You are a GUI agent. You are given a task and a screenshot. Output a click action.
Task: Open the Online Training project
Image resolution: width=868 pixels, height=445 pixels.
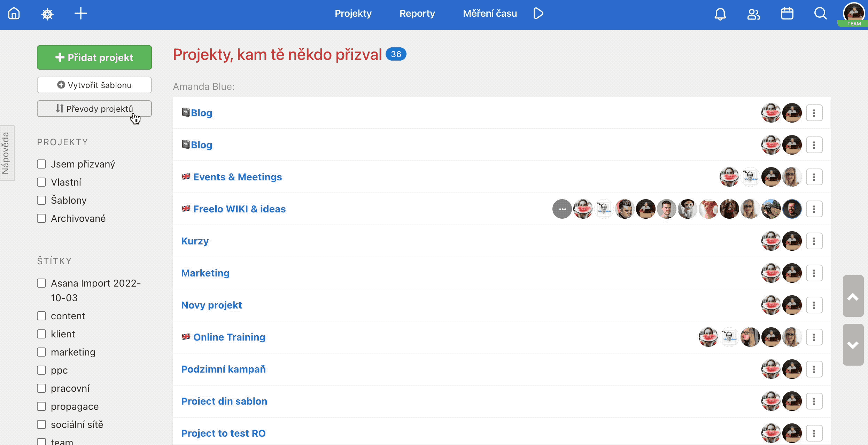pyautogui.click(x=229, y=337)
